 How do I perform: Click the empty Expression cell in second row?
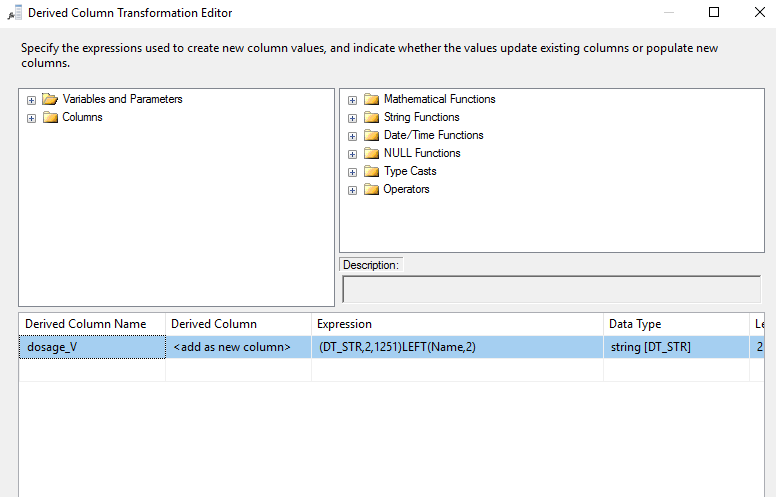pos(457,370)
